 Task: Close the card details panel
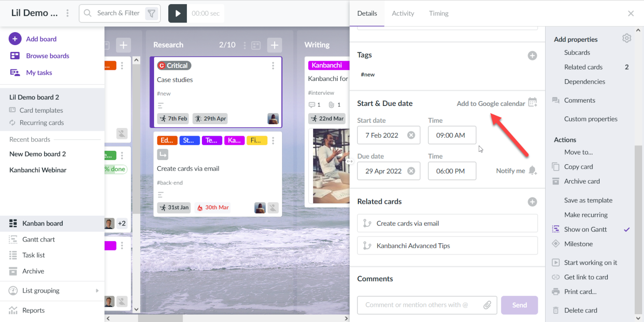coord(631,13)
